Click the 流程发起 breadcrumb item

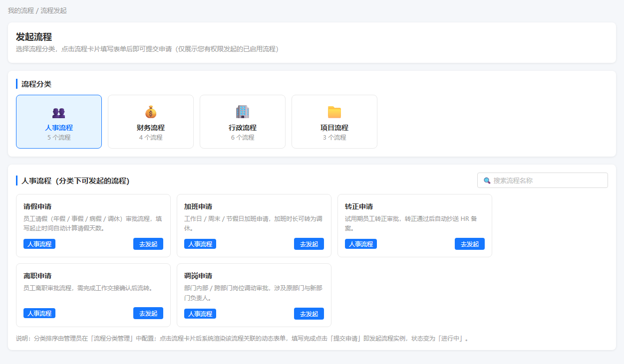click(53, 10)
